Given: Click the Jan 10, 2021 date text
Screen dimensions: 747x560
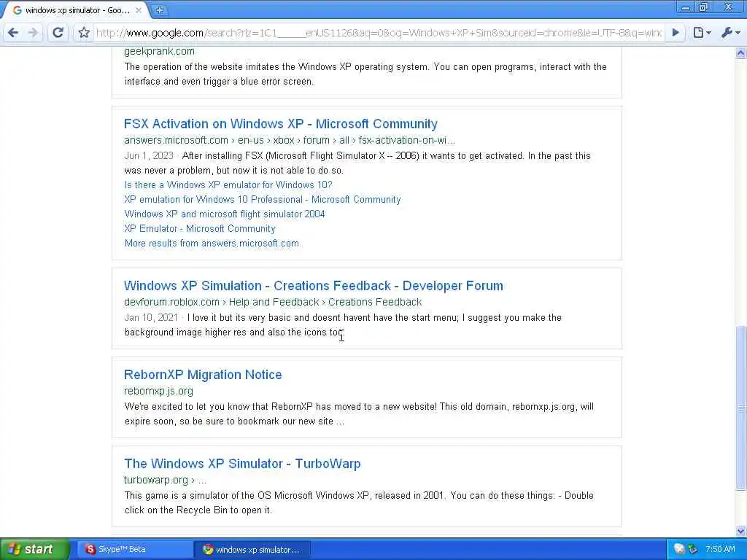Looking at the screenshot, I should point(151,318).
